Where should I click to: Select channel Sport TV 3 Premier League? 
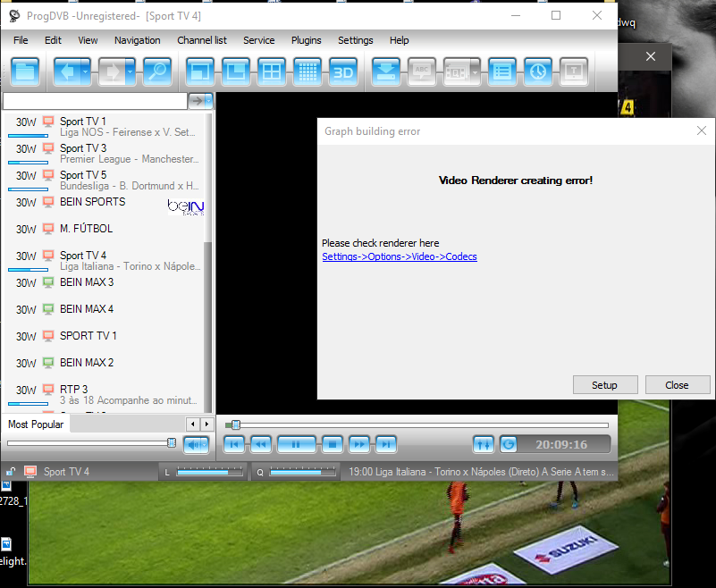click(104, 154)
